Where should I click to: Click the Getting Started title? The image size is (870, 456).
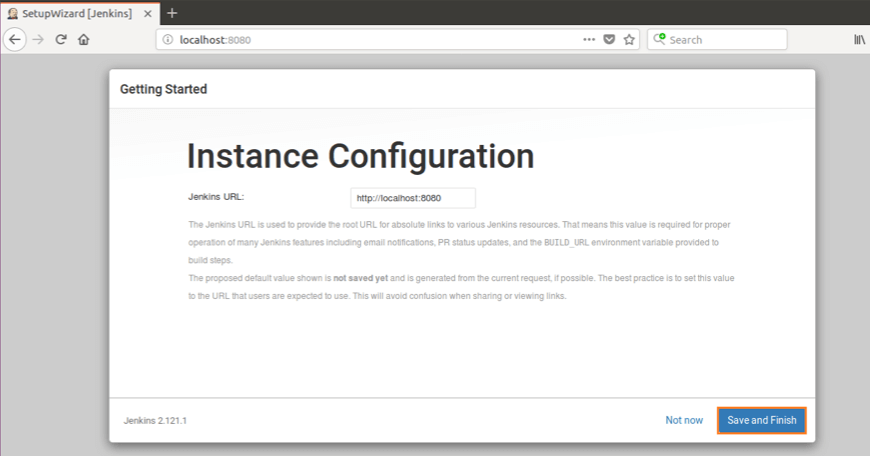(163, 89)
